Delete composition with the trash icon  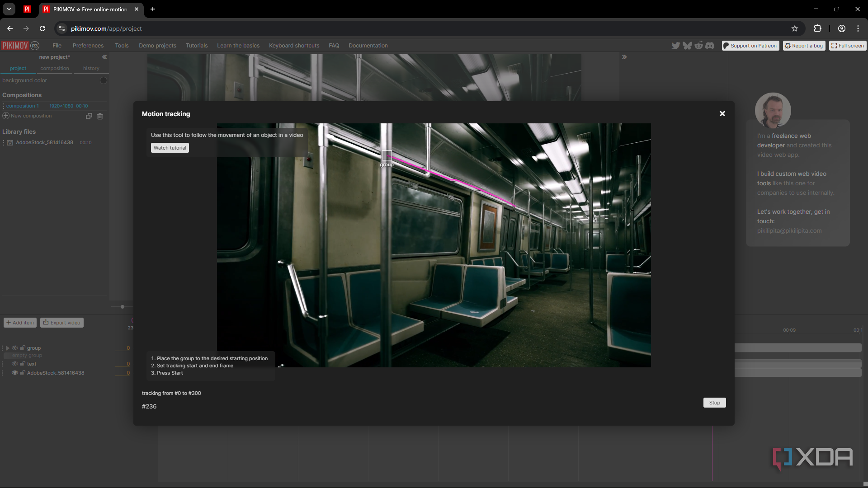tap(100, 116)
